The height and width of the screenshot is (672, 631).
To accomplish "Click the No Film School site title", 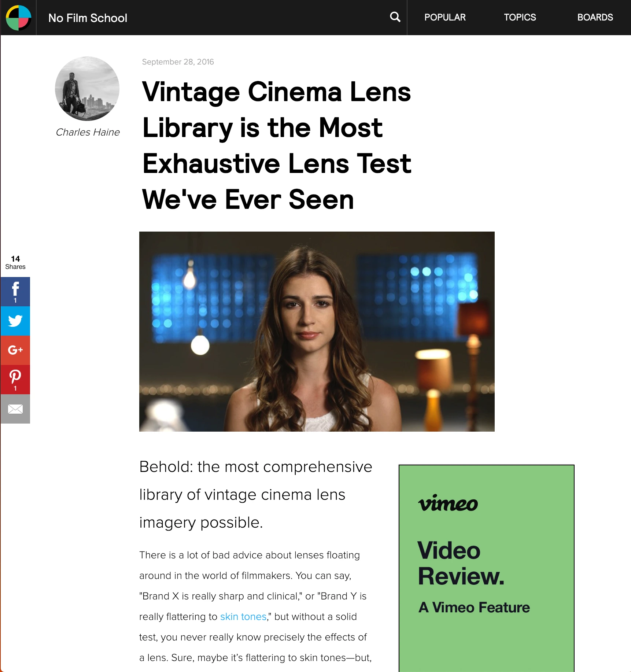I will 88,18.
